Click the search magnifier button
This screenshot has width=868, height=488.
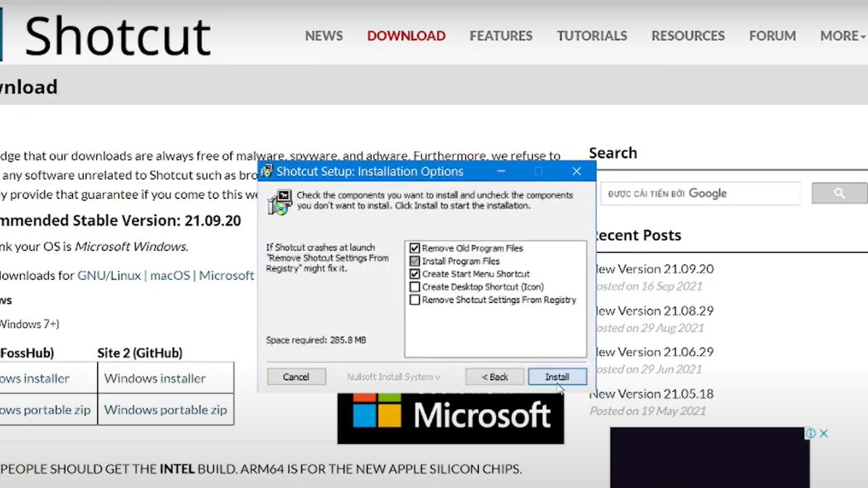click(x=839, y=193)
